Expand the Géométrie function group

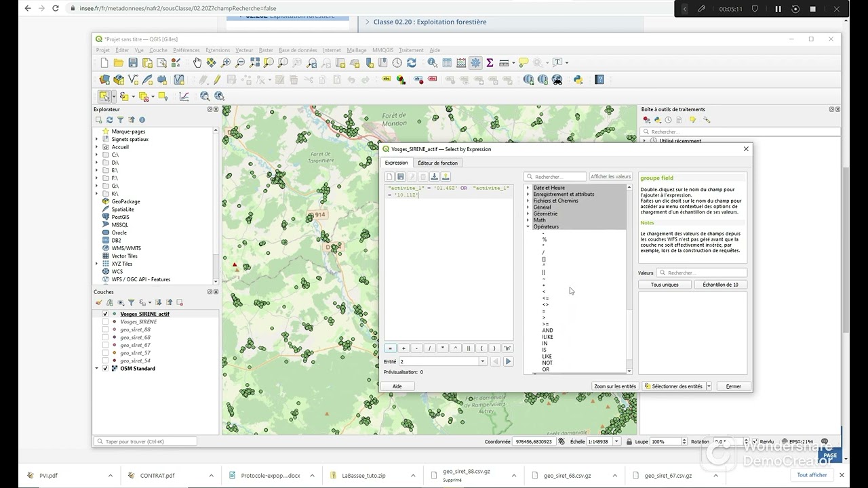528,213
